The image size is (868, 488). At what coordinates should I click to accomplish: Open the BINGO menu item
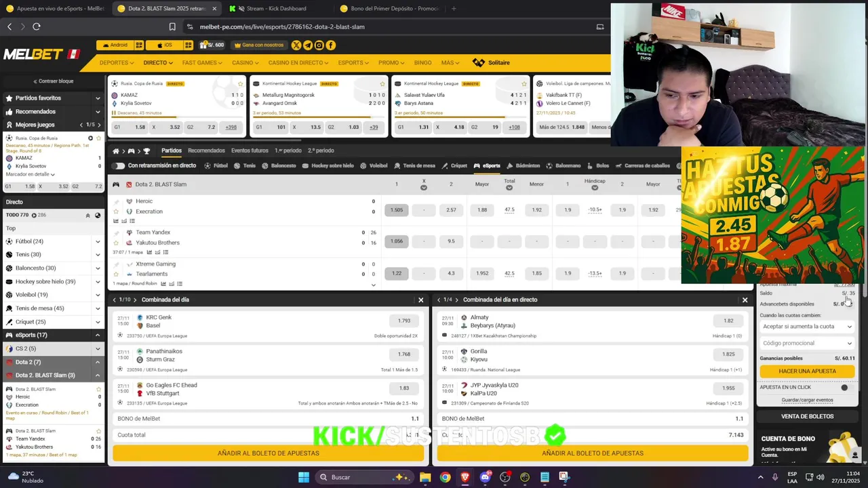click(422, 62)
